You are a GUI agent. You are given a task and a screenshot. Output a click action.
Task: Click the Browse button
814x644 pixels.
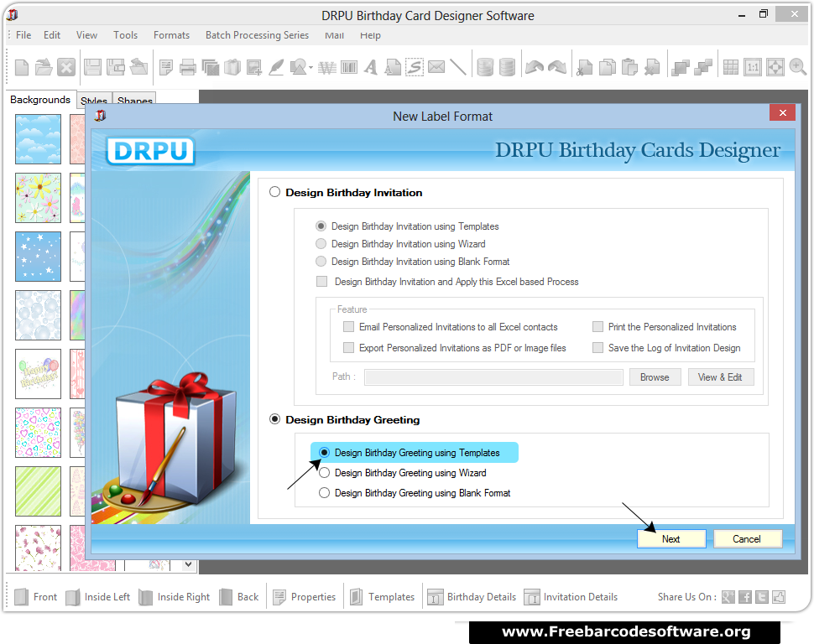(x=655, y=377)
